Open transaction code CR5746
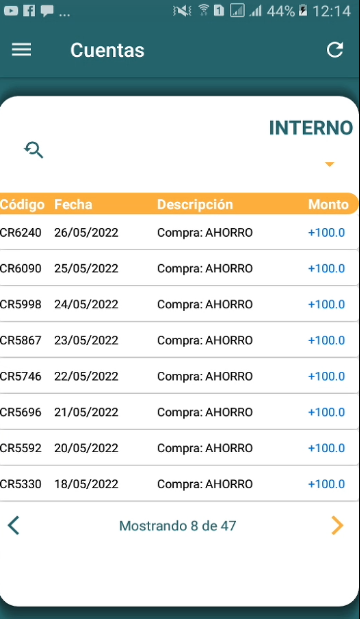Viewport: 360px width, 619px height. [x=21, y=377]
